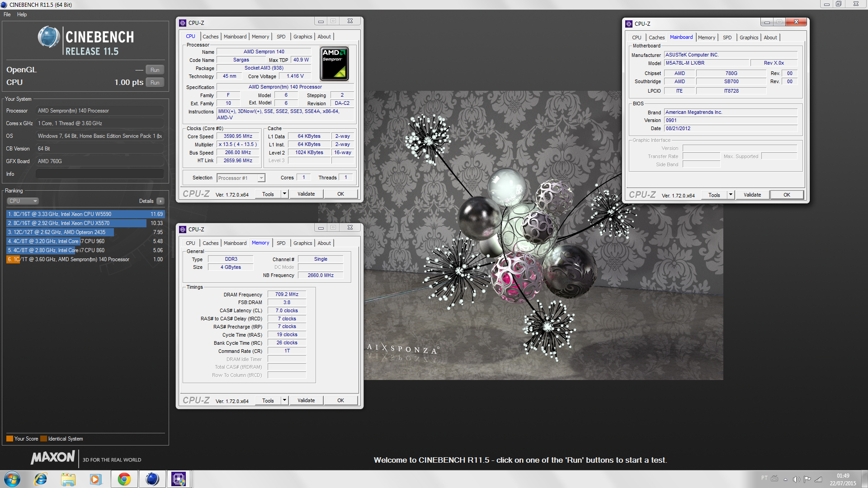This screenshot has width=868, height=488.
Task: Open Google Chrome from taskbar
Action: pyautogui.click(x=124, y=479)
